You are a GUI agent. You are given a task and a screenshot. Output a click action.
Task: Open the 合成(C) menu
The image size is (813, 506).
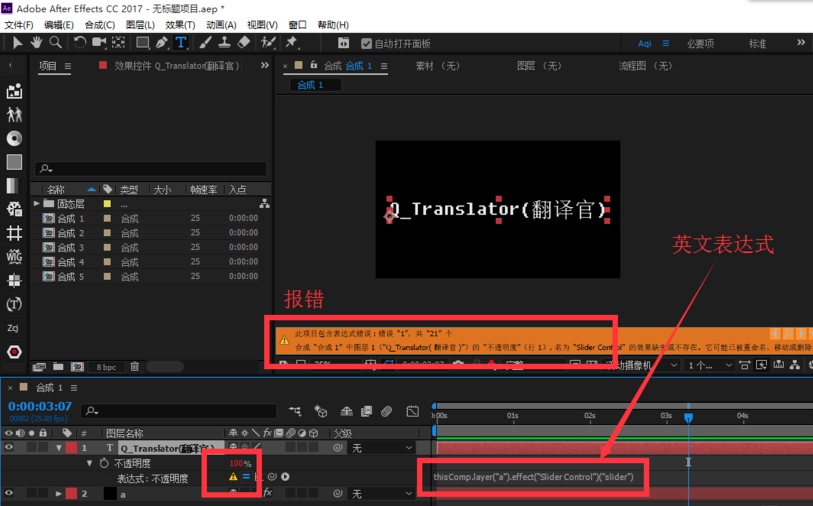pos(100,25)
